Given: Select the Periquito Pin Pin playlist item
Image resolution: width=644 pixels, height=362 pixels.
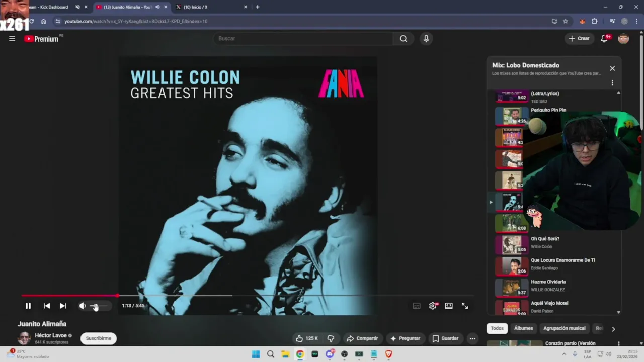Looking at the screenshot, I should point(548,110).
